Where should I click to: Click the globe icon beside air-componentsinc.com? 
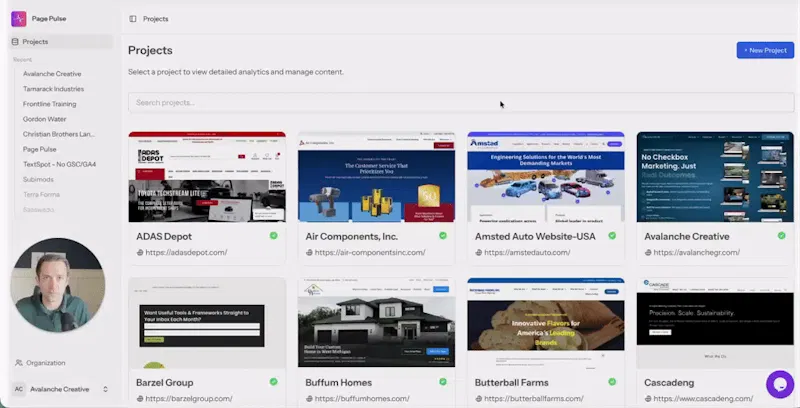pos(309,252)
